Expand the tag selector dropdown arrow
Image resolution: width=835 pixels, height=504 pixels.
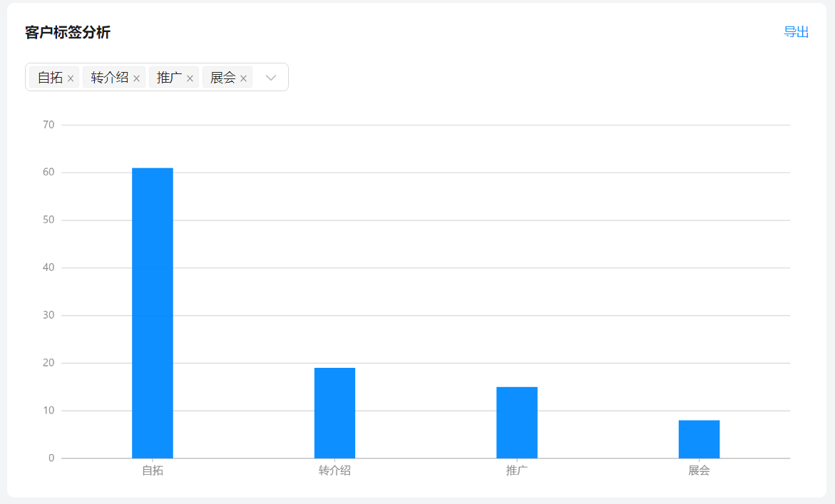[x=270, y=78]
